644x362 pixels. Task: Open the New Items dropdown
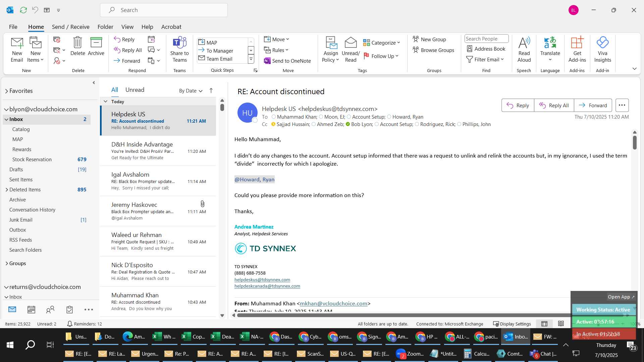35,56
